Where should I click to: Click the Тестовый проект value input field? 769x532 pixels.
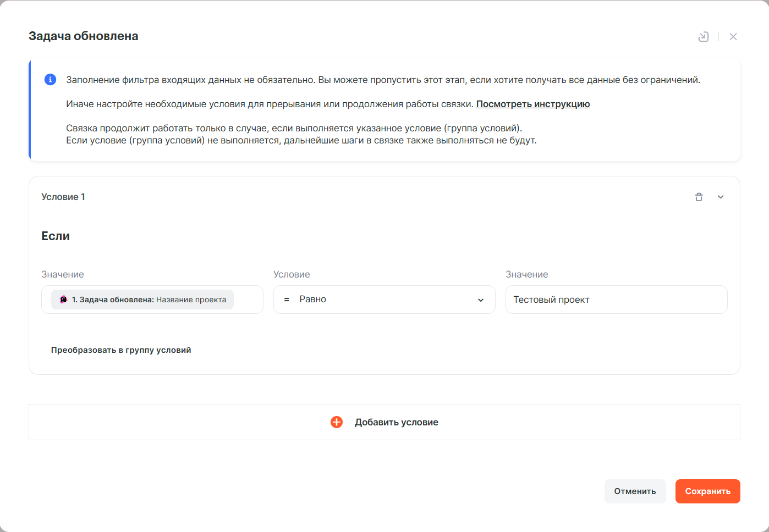click(x=616, y=300)
